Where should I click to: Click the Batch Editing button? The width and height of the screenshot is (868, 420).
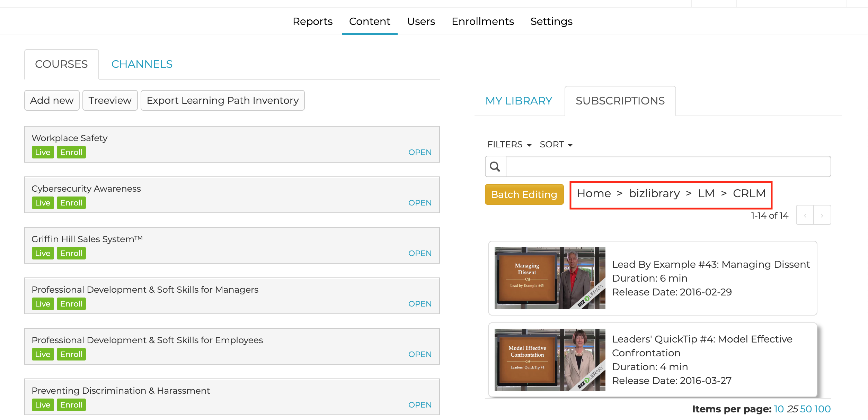click(x=524, y=194)
